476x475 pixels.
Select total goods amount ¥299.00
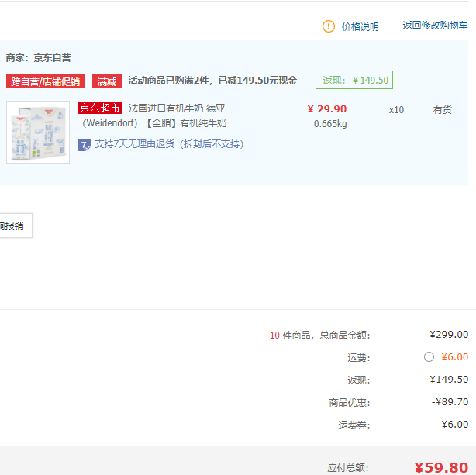[449, 335]
